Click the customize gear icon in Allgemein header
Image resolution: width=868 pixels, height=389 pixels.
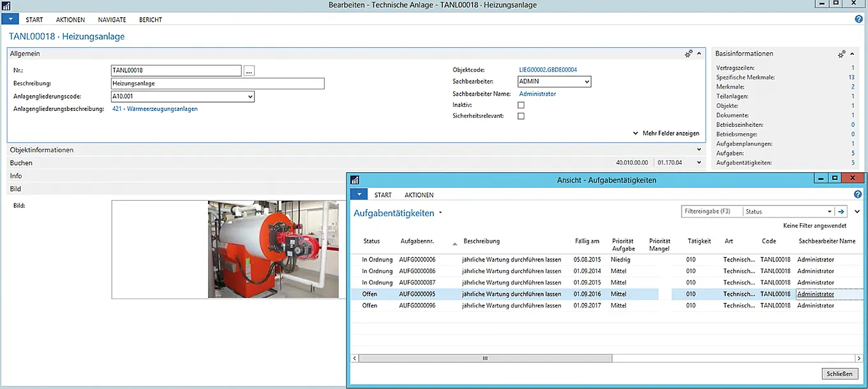pos(689,54)
